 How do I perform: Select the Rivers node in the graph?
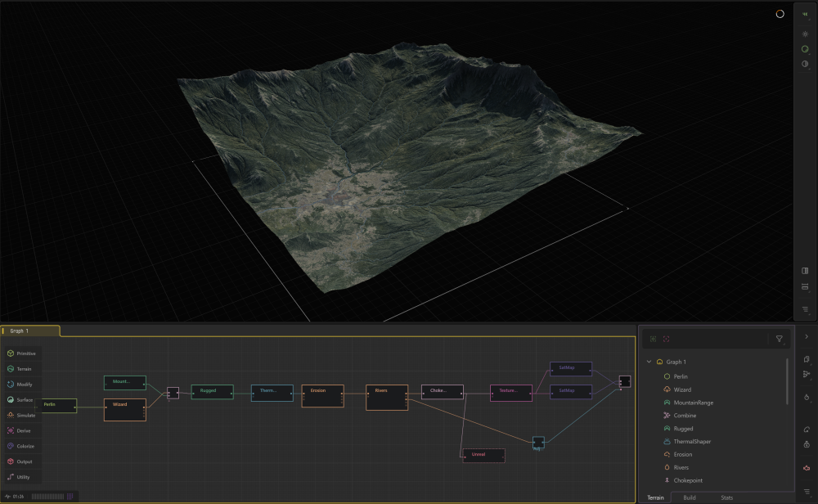point(386,397)
